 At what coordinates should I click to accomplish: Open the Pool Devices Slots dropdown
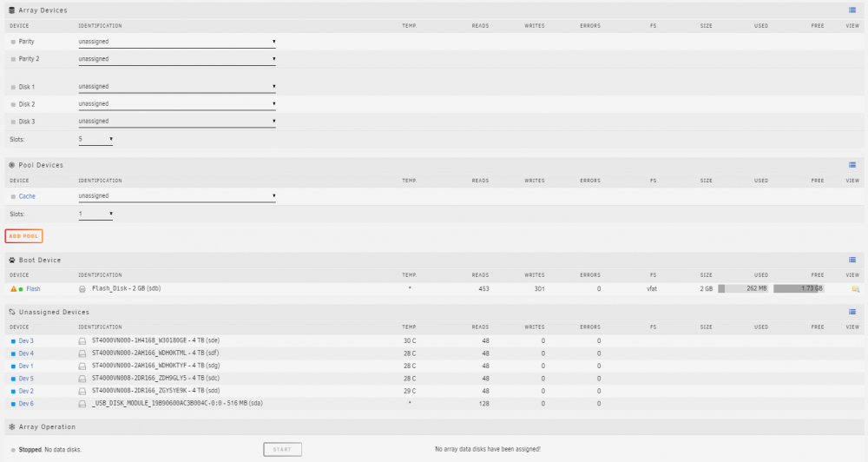(95, 214)
